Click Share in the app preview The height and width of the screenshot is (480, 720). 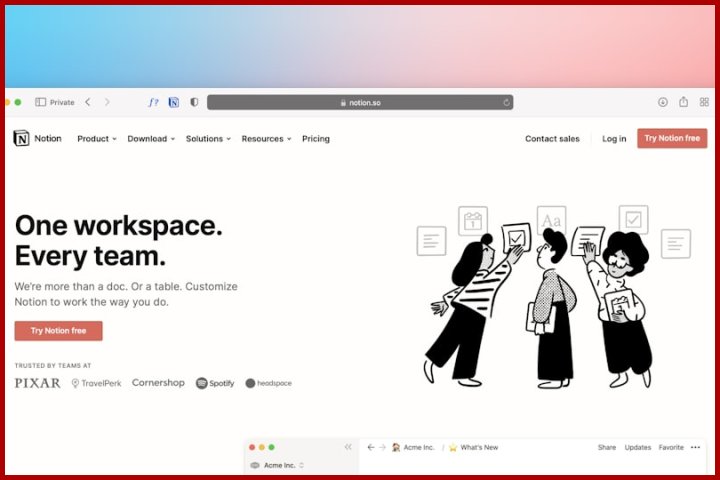(x=607, y=447)
